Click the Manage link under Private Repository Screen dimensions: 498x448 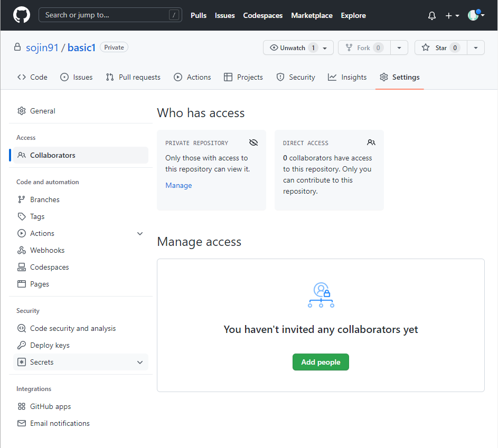coord(178,185)
